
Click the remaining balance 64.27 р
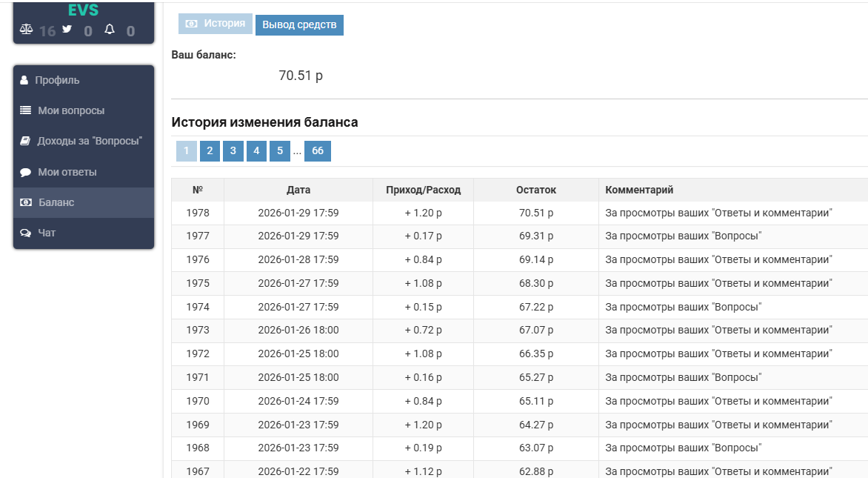click(536, 425)
